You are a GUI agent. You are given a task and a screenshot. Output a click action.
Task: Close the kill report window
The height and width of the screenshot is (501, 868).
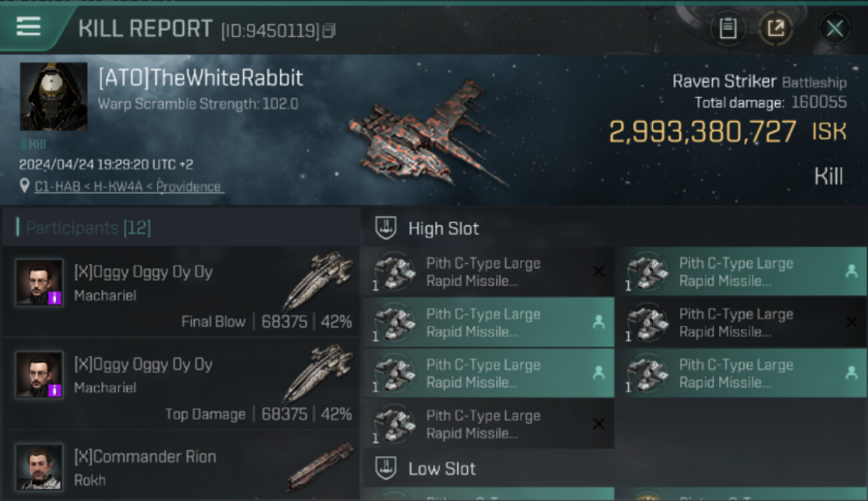coord(834,29)
